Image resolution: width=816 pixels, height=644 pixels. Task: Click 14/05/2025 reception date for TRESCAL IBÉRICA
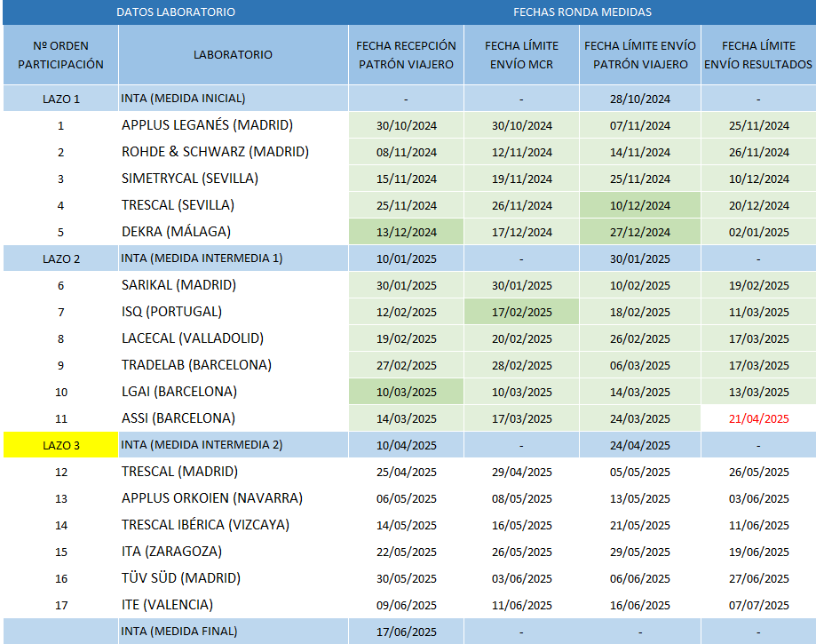pos(407,525)
